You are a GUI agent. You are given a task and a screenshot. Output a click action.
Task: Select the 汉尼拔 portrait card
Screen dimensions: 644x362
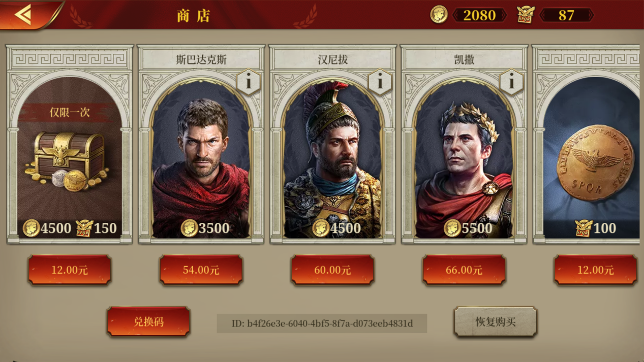(x=332, y=144)
